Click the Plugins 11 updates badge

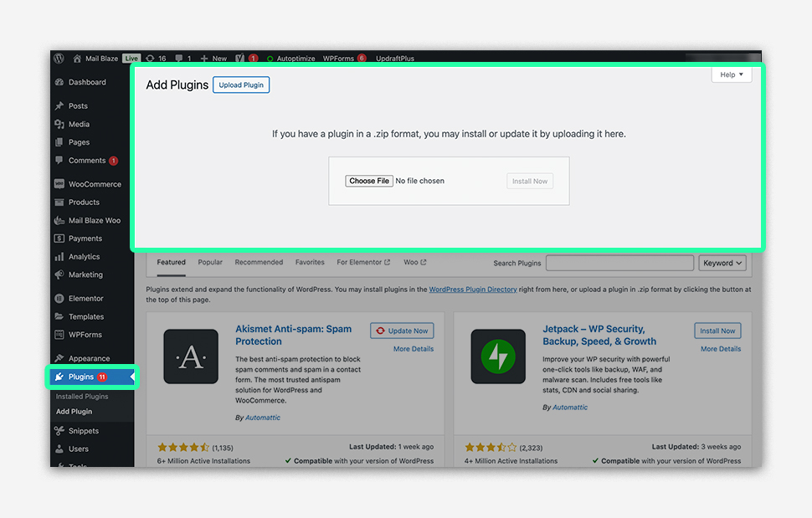[x=102, y=377]
